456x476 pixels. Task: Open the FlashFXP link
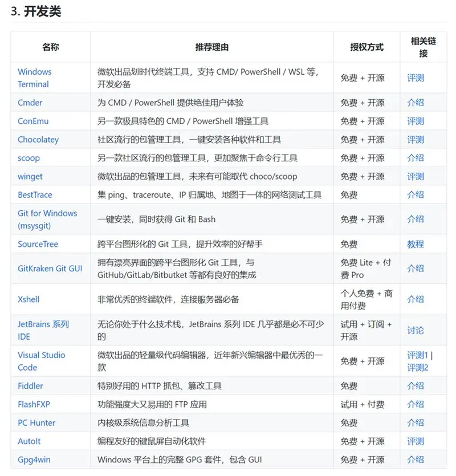(34, 404)
